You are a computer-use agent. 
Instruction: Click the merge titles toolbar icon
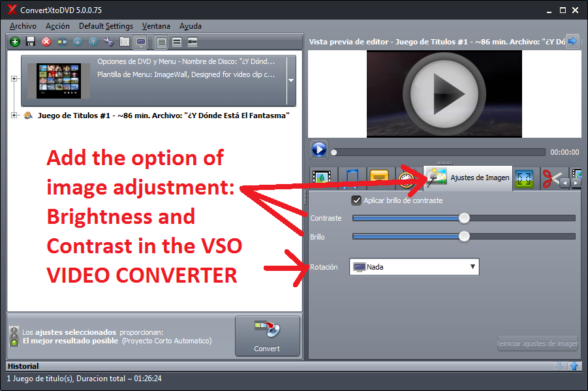click(62, 42)
